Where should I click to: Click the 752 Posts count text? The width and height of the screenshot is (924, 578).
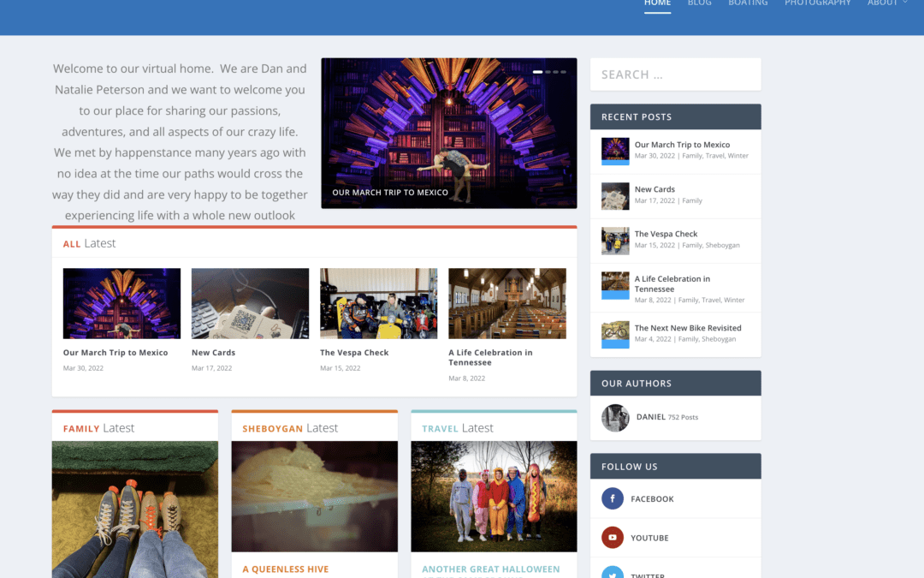[683, 417]
